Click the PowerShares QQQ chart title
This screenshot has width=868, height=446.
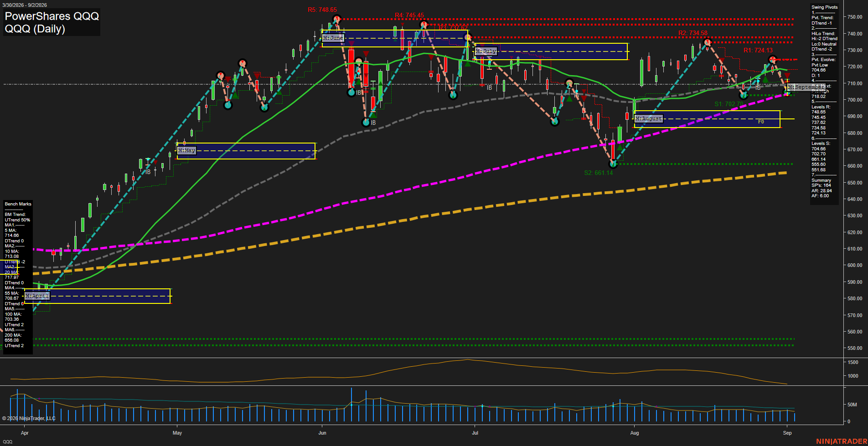tap(52, 16)
